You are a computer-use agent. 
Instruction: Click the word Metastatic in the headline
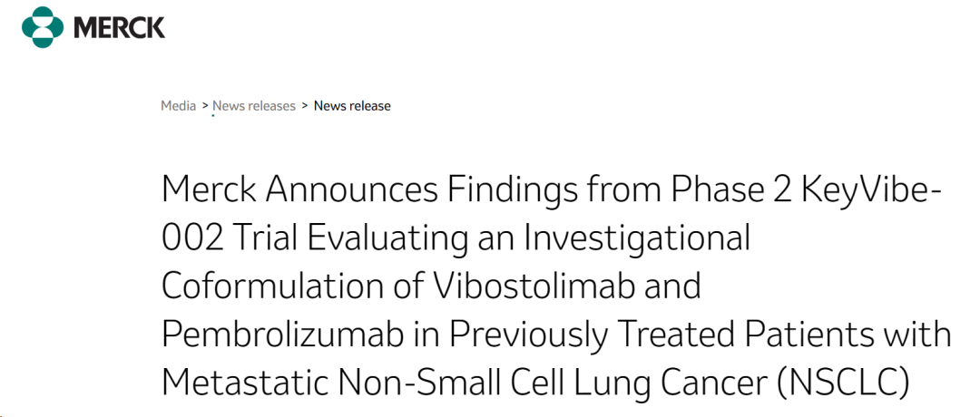(250, 383)
